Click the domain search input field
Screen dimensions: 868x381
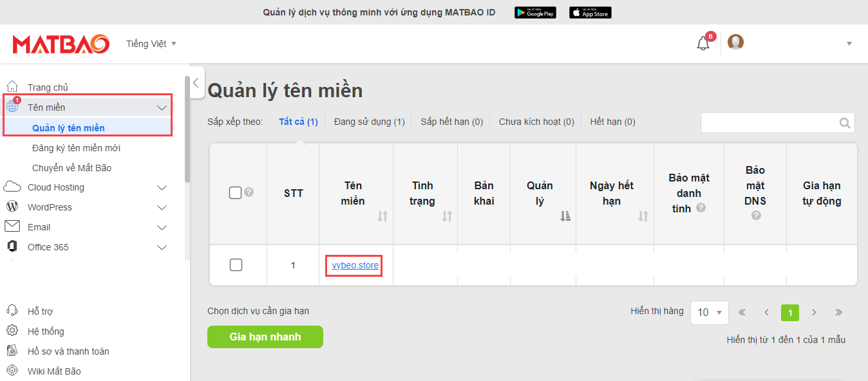pyautogui.click(x=769, y=123)
